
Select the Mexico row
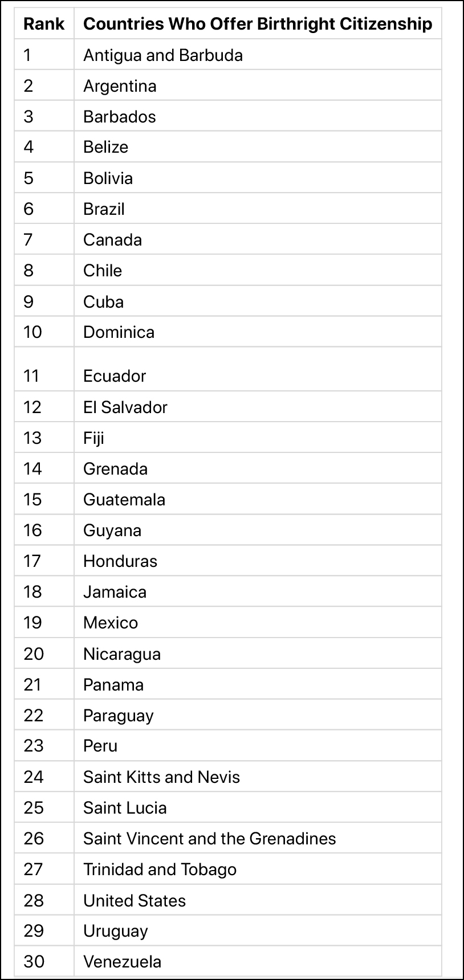tap(228, 622)
